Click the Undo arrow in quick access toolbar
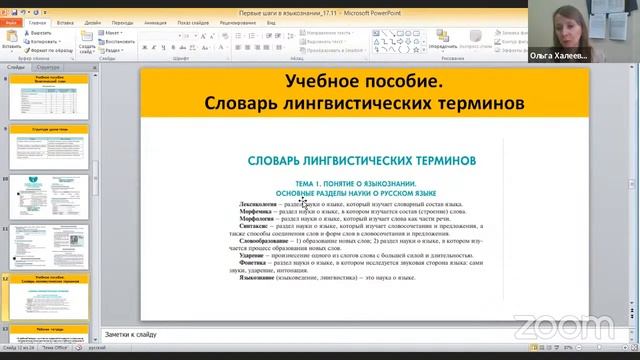 click(x=23, y=13)
